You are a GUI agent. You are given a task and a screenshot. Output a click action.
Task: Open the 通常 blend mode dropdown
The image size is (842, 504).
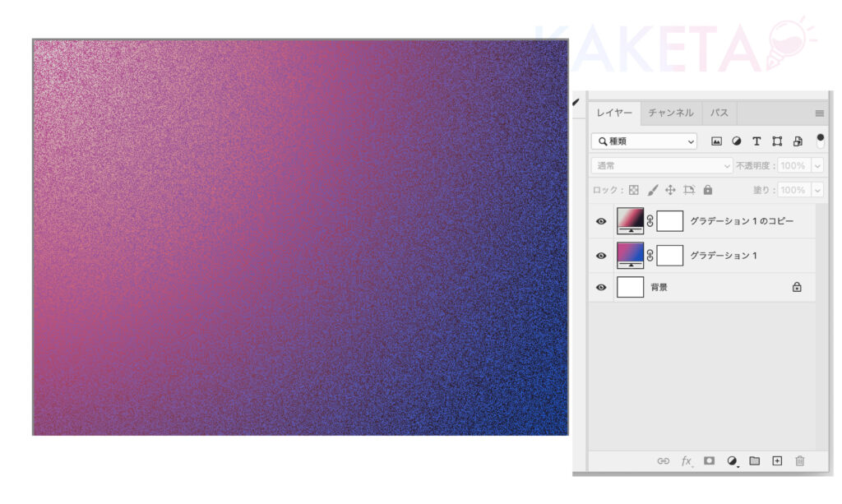[662, 165]
